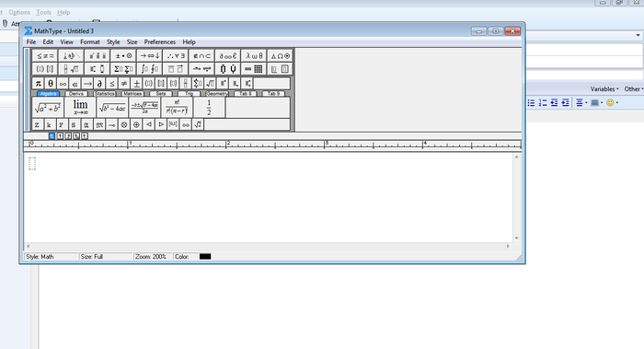644x349 pixels.
Task: Select the Geometry tab
Action: pyautogui.click(x=216, y=94)
